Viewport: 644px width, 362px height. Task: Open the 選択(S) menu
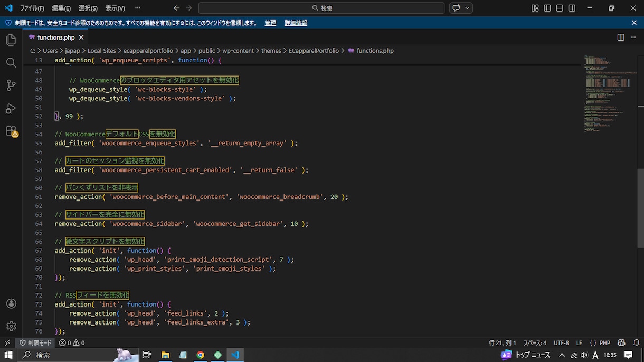pyautogui.click(x=88, y=8)
